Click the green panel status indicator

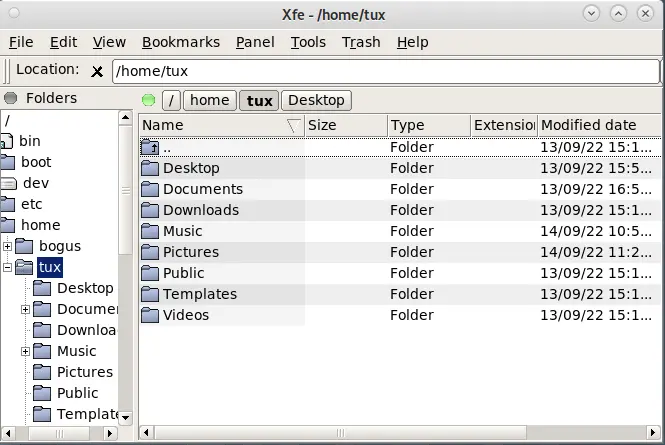(149, 100)
